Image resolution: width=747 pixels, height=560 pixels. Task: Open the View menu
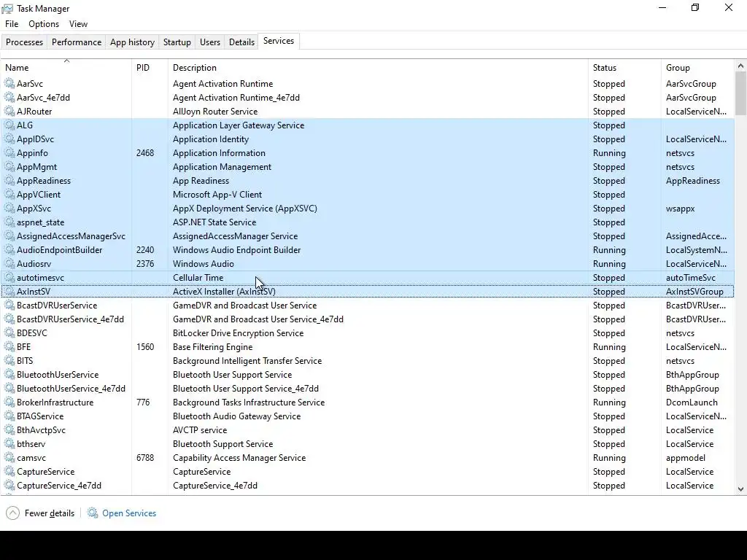[78, 24]
